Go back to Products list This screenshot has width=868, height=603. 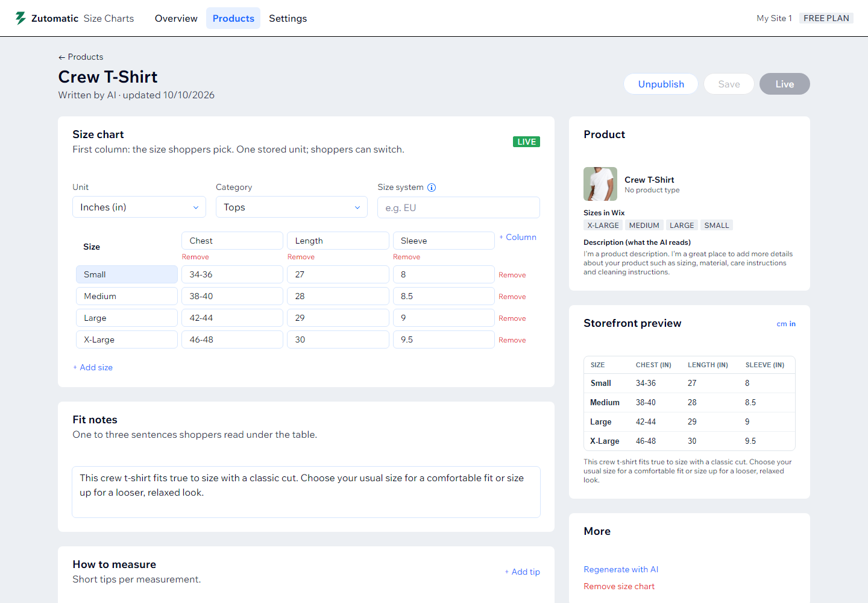pos(81,57)
